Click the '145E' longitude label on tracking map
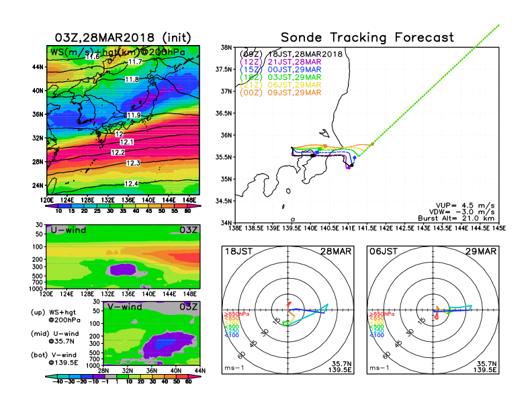532x411 pixels. tap(500, 228)
